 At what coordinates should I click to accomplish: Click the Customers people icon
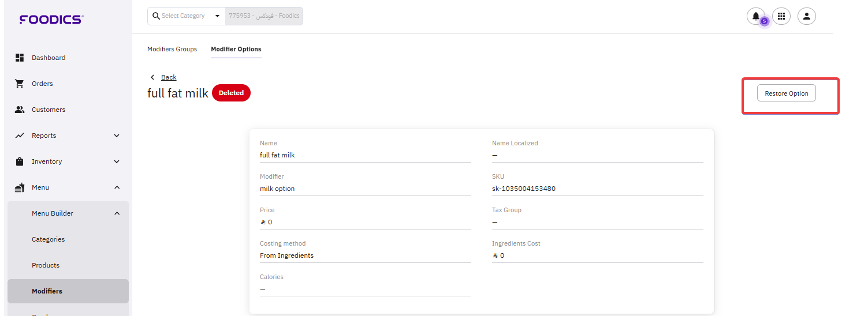20,110
